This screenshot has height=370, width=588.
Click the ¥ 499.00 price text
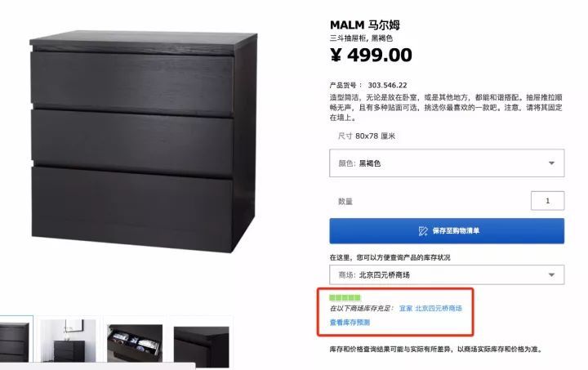pos(371,55)
